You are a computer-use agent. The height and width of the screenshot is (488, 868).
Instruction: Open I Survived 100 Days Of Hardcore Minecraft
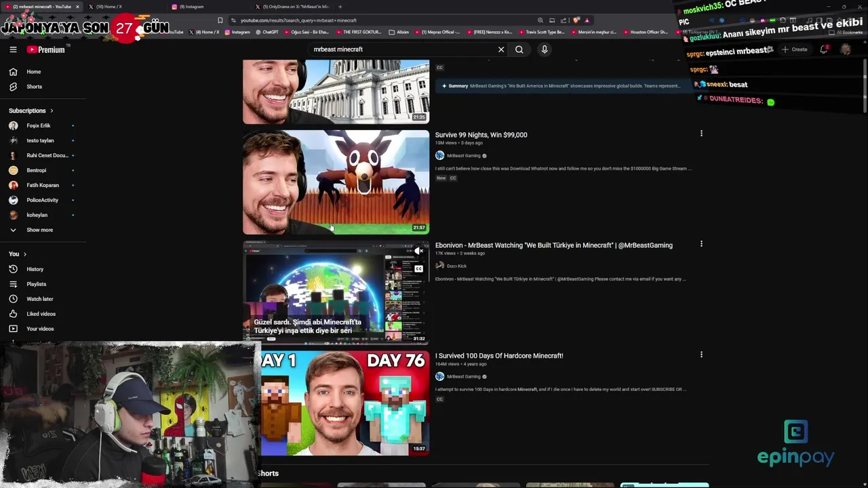point(499,356)
